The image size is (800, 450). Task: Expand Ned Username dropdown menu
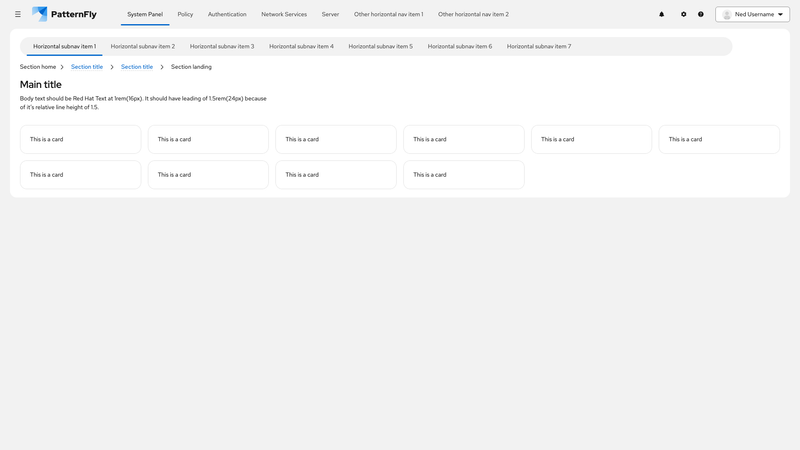click(x=753, y=14)
